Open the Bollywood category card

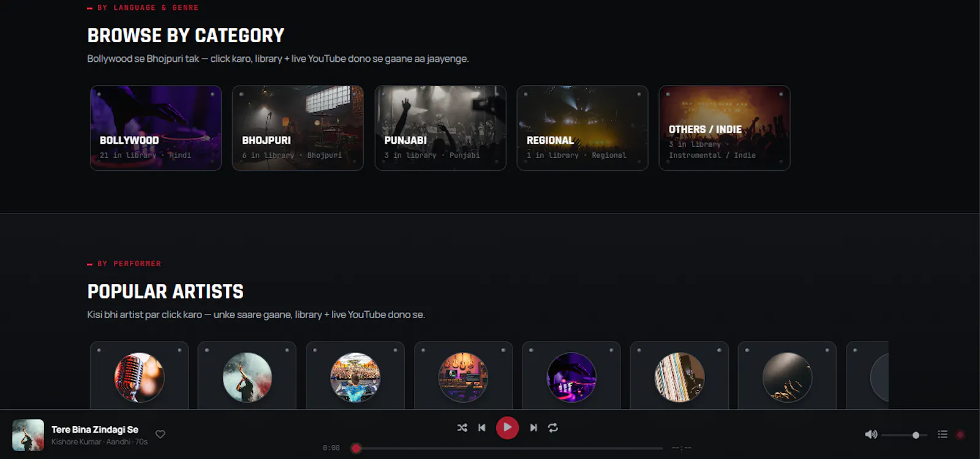[x=156, y=128]
